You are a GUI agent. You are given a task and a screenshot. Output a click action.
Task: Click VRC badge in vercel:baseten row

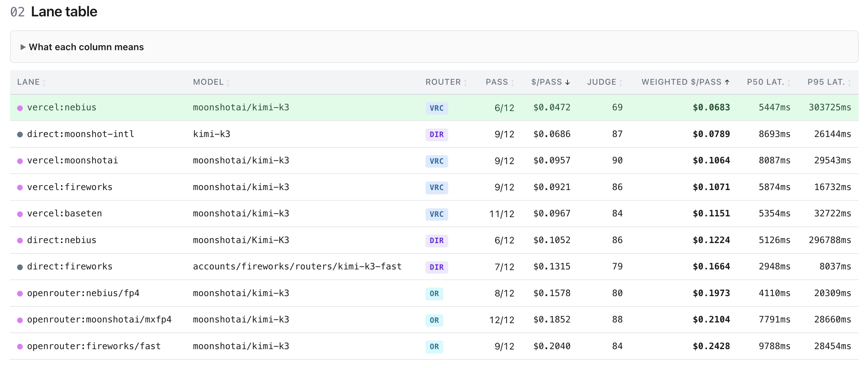tap(436, 214)
